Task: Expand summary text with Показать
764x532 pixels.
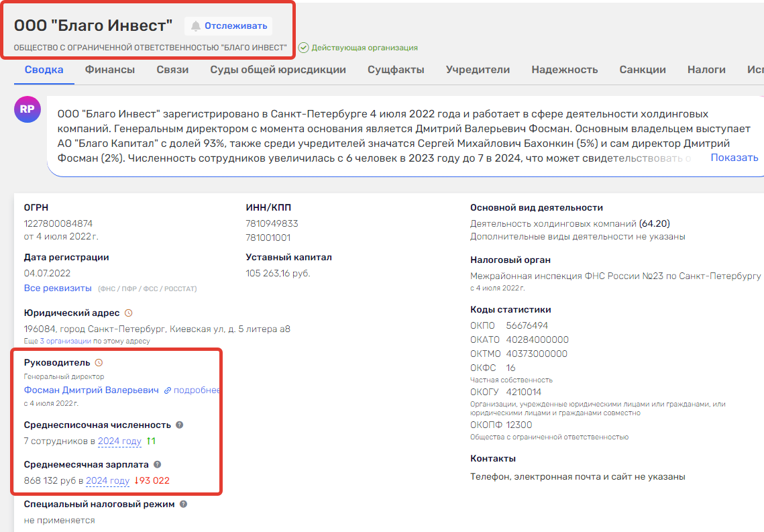Action: pos(734,158)
